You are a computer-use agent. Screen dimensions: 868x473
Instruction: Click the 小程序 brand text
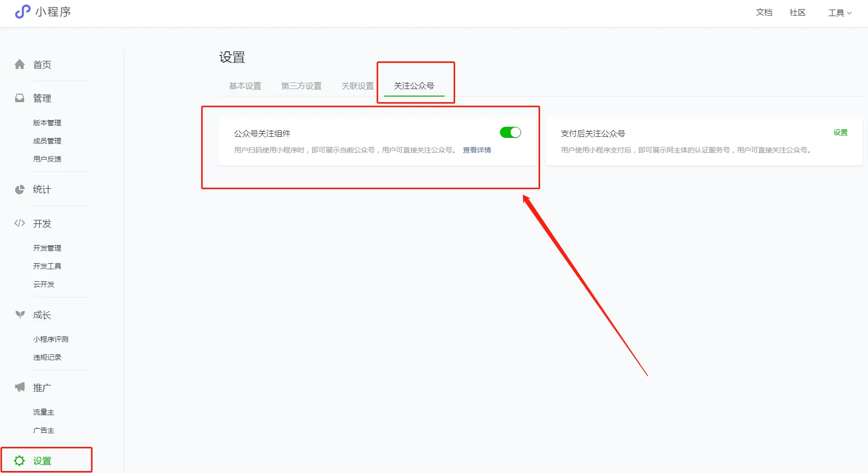tap(53, 12)
